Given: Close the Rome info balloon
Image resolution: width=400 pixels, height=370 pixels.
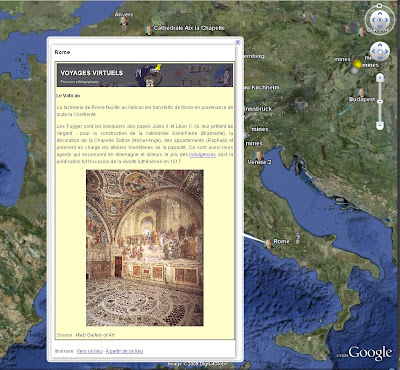Looking at the screenshot, I should click(238, 42).
